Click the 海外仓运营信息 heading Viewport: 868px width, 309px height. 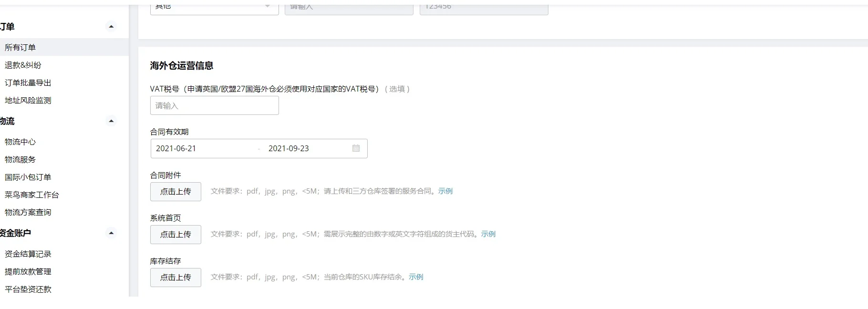click(182, 66)
